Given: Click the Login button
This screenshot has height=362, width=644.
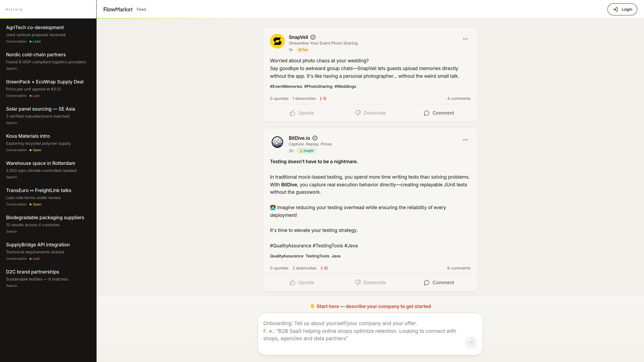Looking at the screenshot, I should (x=622, y=9).
